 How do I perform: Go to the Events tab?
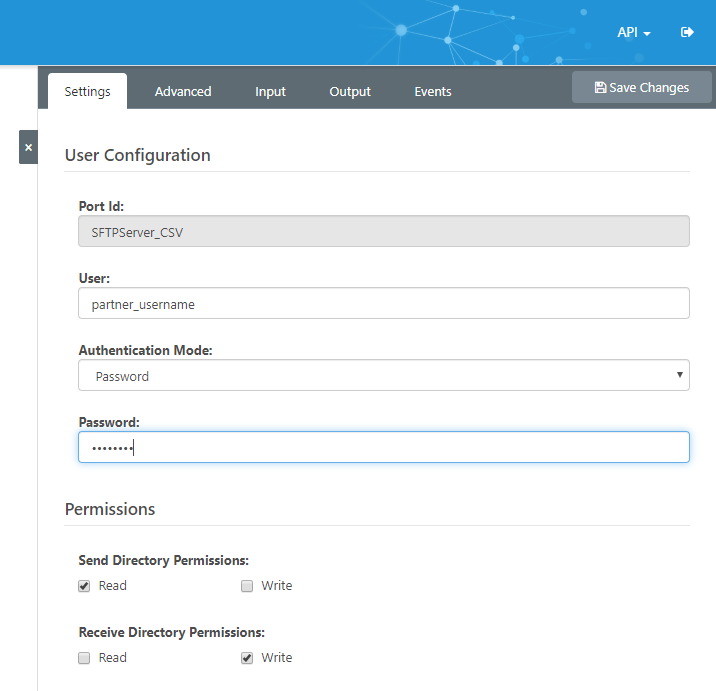(432, 91)
